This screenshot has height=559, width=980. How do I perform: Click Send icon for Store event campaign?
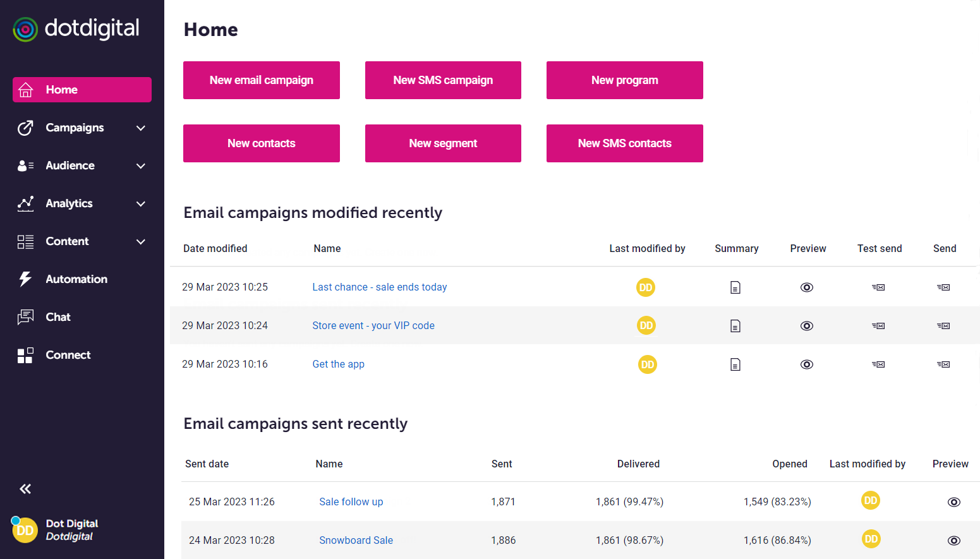pos(943,326)
